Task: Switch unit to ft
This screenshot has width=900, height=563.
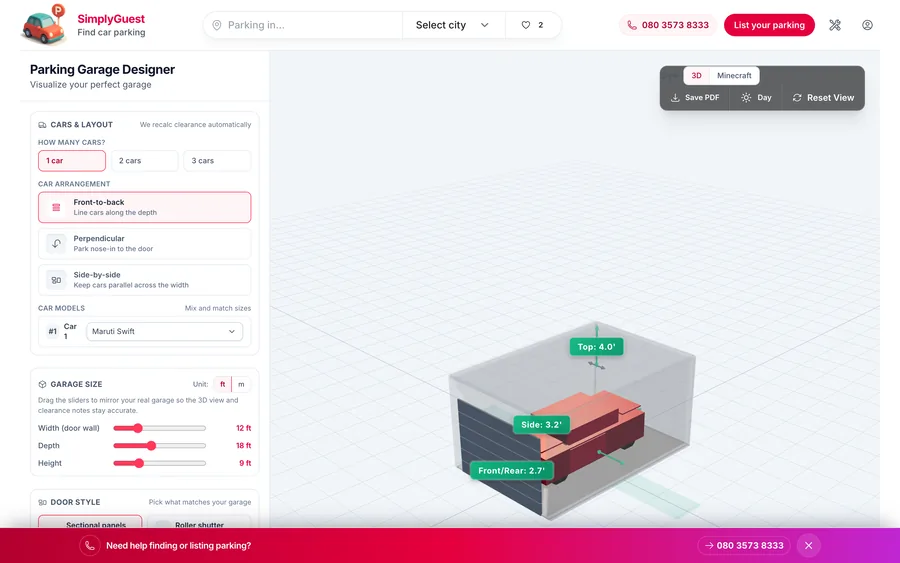Action: click(x=223, y=385)
